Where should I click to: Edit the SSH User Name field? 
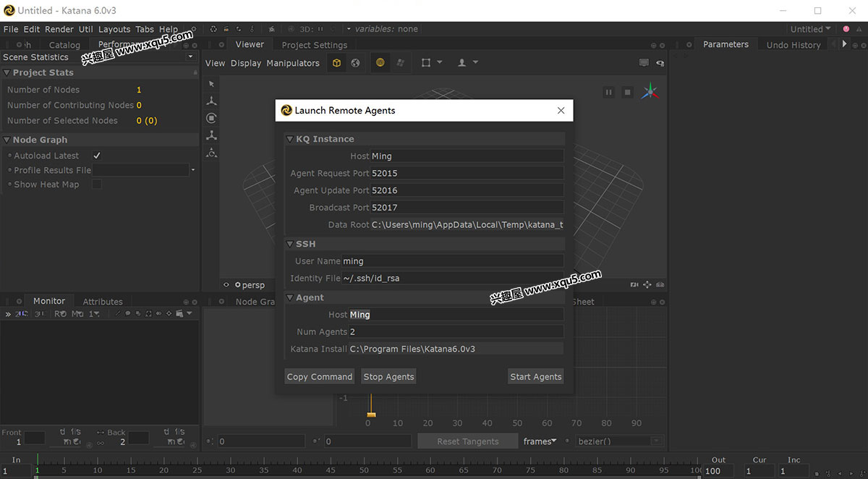452,261
